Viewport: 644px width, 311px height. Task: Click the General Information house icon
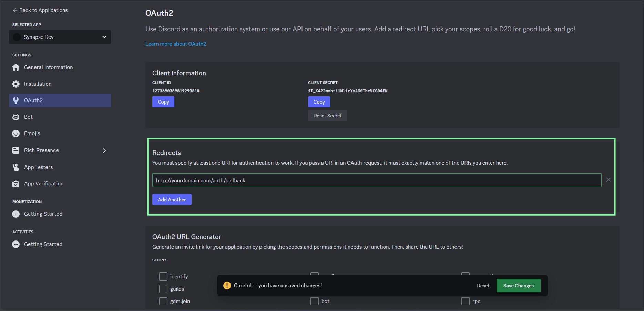[x=16, y=67]
